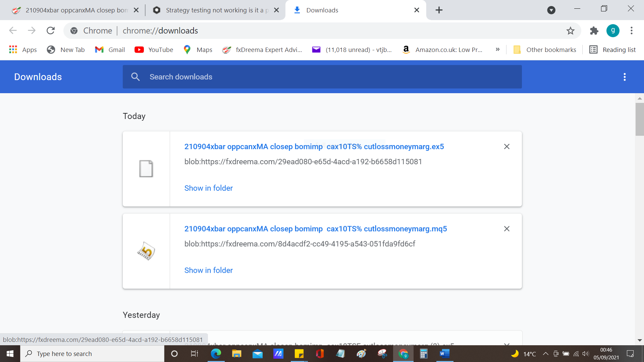644x362 pixels.
Task: Open Sticky Notes from the taskbar
Action: pos(299,354)
